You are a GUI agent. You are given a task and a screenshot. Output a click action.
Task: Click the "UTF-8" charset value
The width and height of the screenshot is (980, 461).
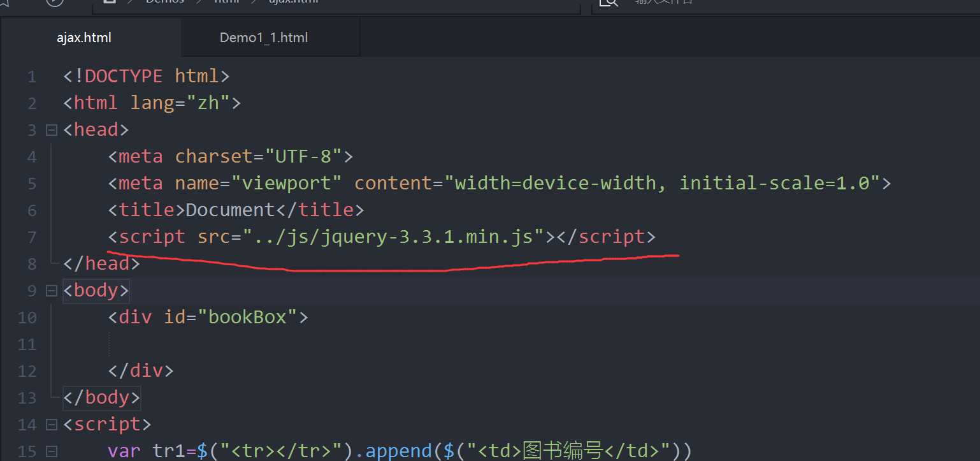[x=304, y=157]
